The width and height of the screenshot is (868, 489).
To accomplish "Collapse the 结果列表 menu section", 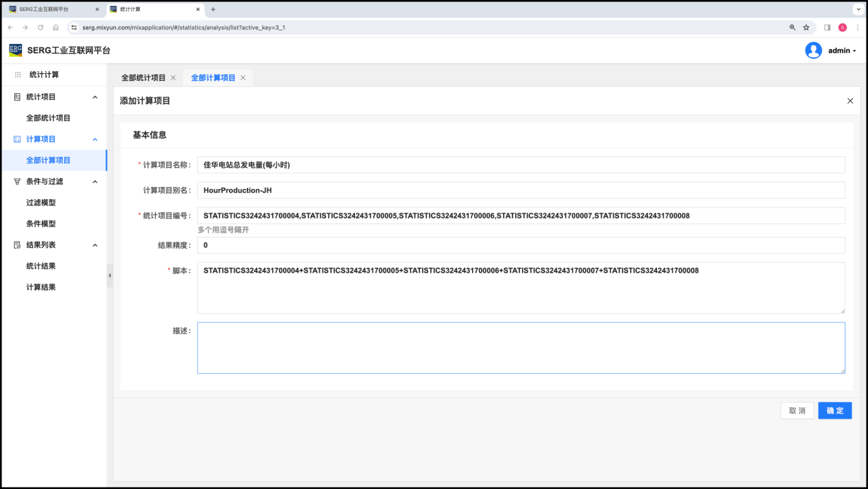I will click(x=95, y=245).
